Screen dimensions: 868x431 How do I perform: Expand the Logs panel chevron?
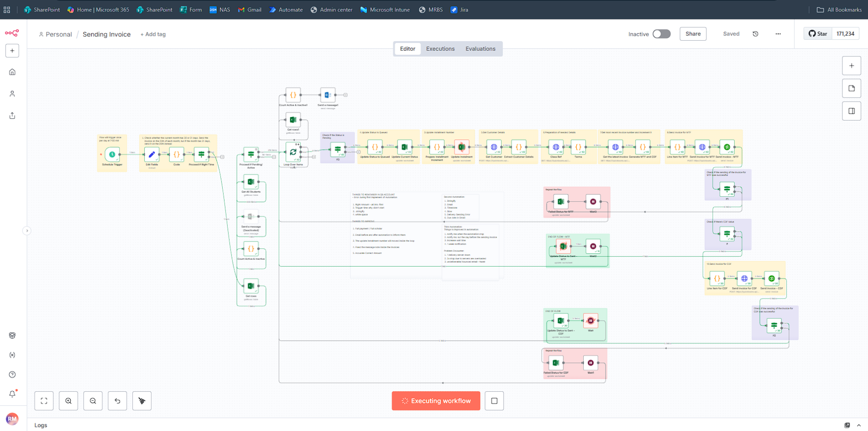pos(859,425)
